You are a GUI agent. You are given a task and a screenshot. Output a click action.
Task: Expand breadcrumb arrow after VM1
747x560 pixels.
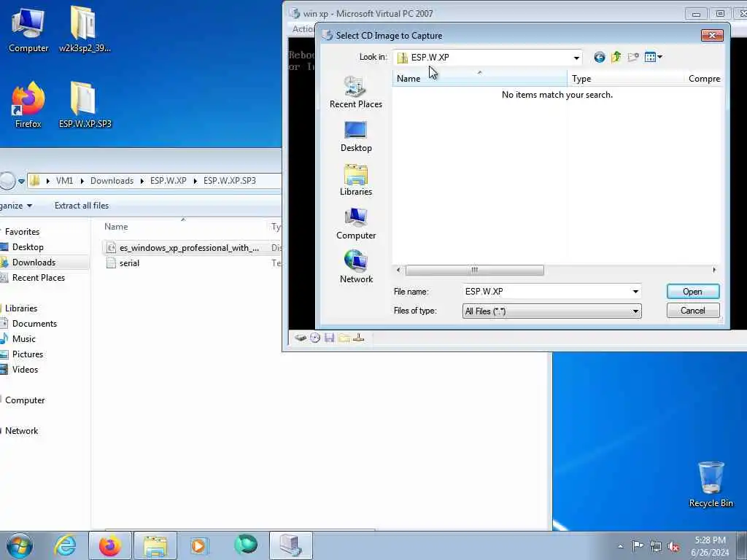tap(82, 181)
